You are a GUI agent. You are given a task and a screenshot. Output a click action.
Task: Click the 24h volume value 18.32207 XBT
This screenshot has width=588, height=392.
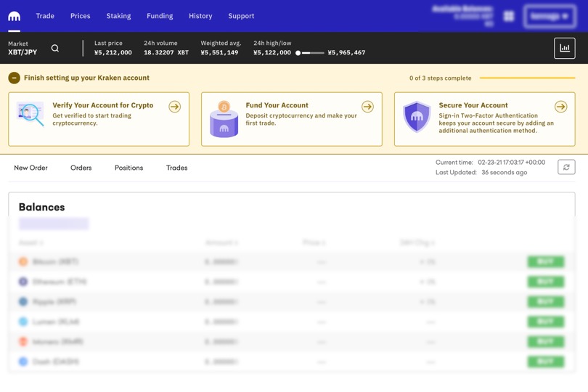tap(166, 52)
